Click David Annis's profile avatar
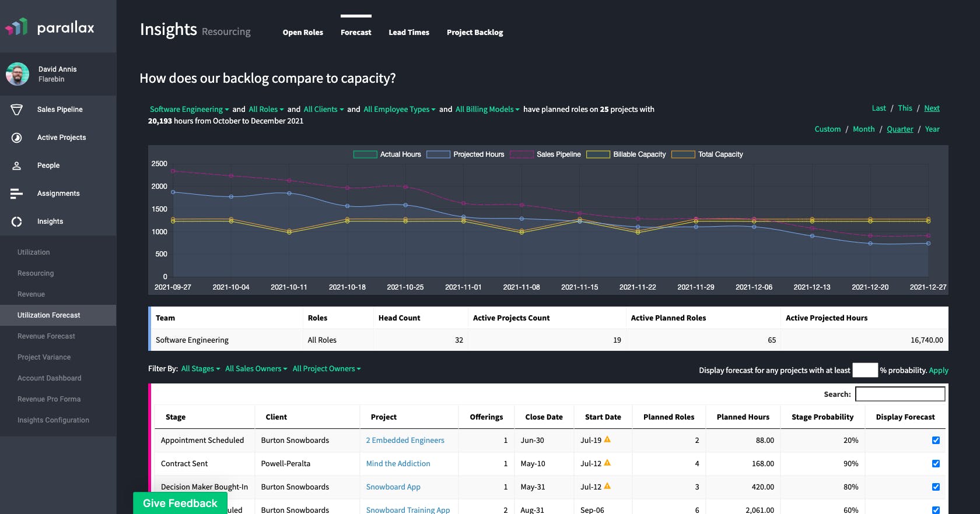Viewport: 980px width, 514px height. [x=17, y=74]
